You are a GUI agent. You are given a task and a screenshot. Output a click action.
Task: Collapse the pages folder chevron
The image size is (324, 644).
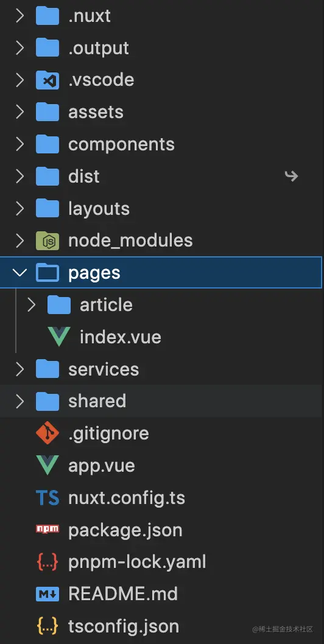19,272
